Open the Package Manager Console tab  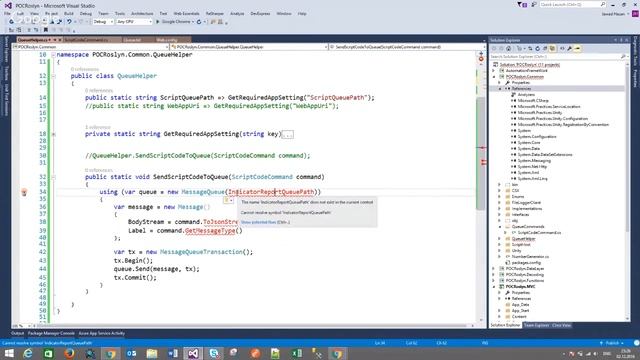coord(51,333)
